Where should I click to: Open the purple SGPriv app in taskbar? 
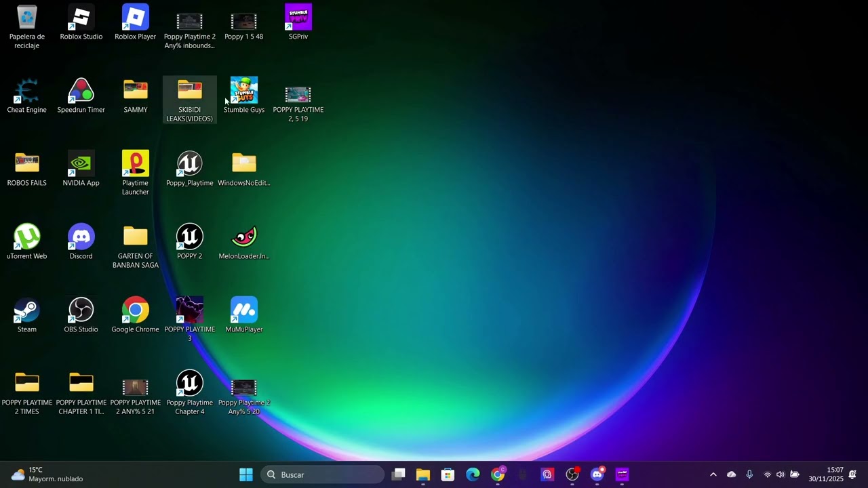(623, 474)
